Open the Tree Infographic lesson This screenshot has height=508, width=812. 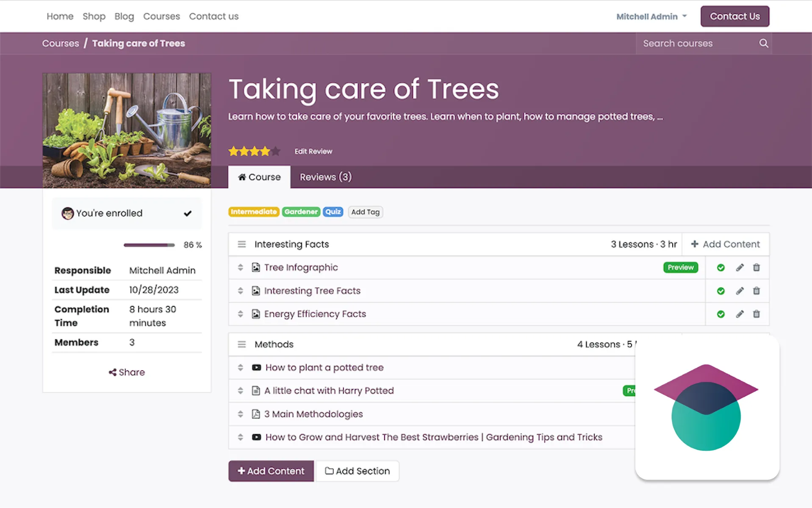[x=301, y=267]
